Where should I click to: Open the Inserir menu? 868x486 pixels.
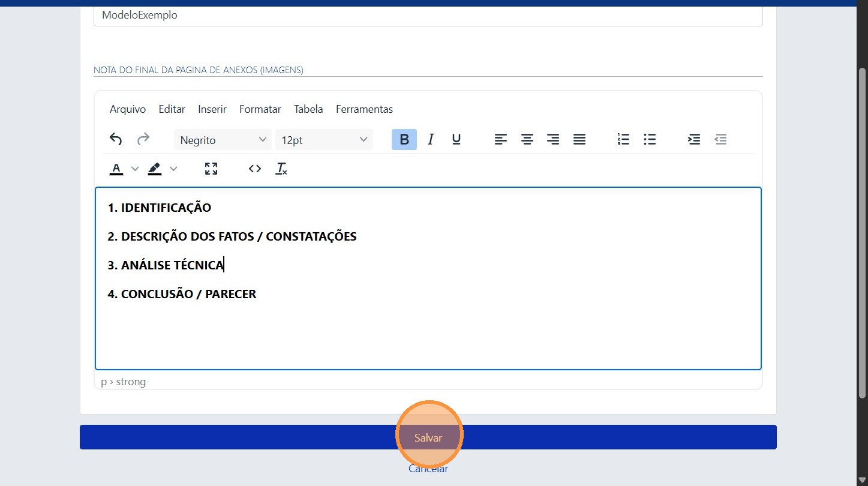pos(212,109)
